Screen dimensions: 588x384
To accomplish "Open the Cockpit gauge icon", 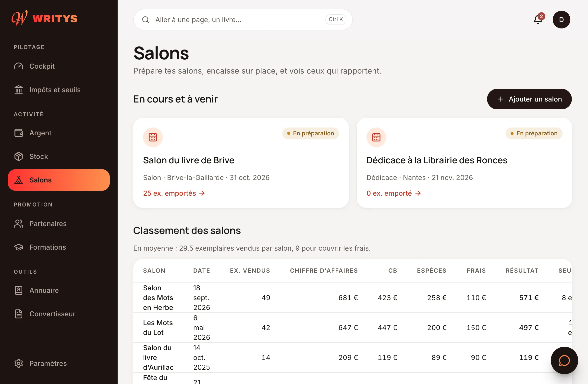I will [x=19, y=66].
